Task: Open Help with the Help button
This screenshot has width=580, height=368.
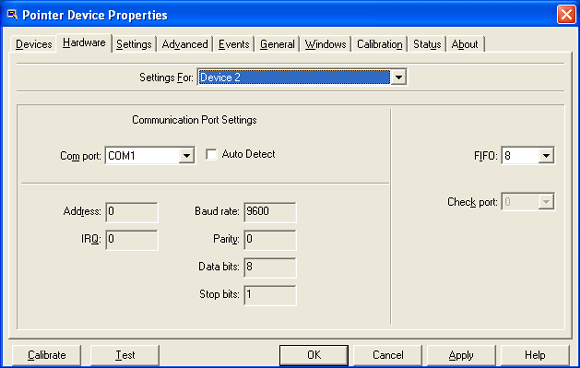Action: (x=535, y=355)
